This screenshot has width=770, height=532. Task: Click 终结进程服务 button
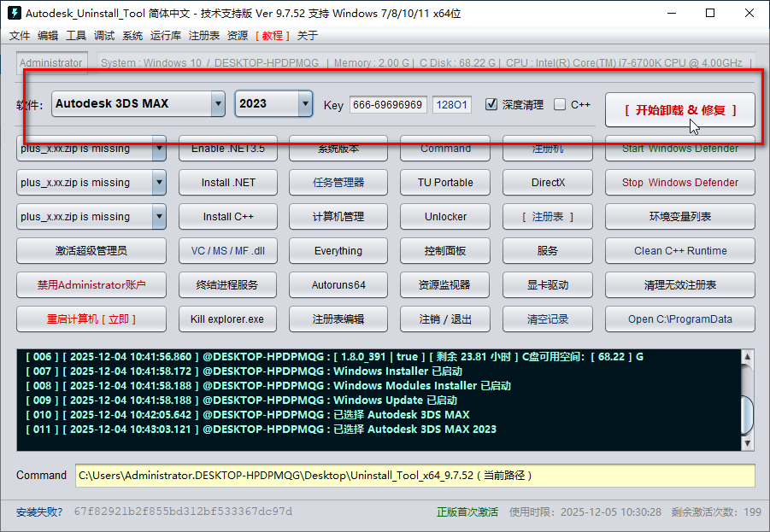point(228,284)
